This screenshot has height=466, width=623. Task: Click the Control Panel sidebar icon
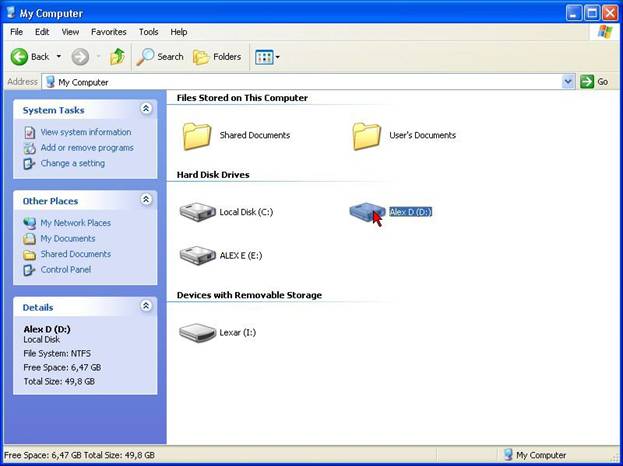coord(29,270)
